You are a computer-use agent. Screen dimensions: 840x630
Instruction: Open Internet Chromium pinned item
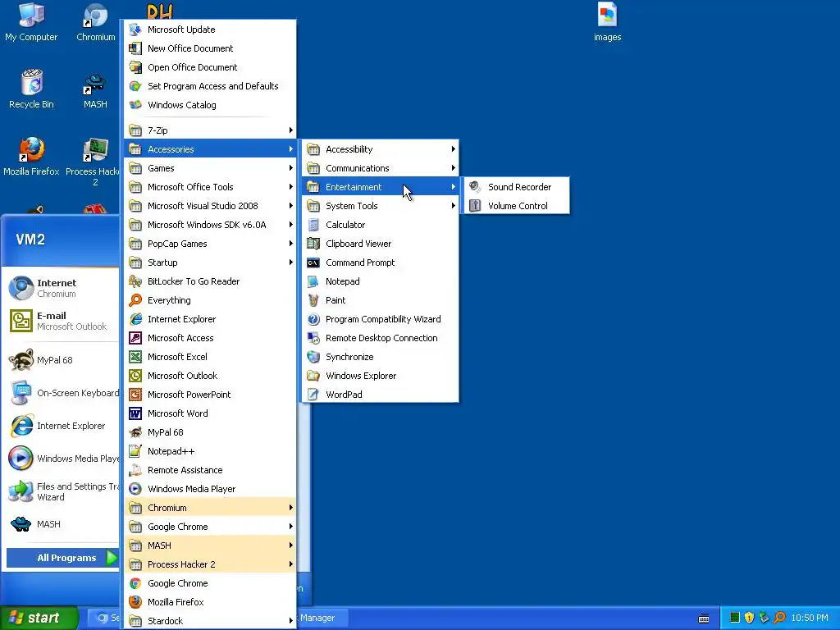point(62,288)
